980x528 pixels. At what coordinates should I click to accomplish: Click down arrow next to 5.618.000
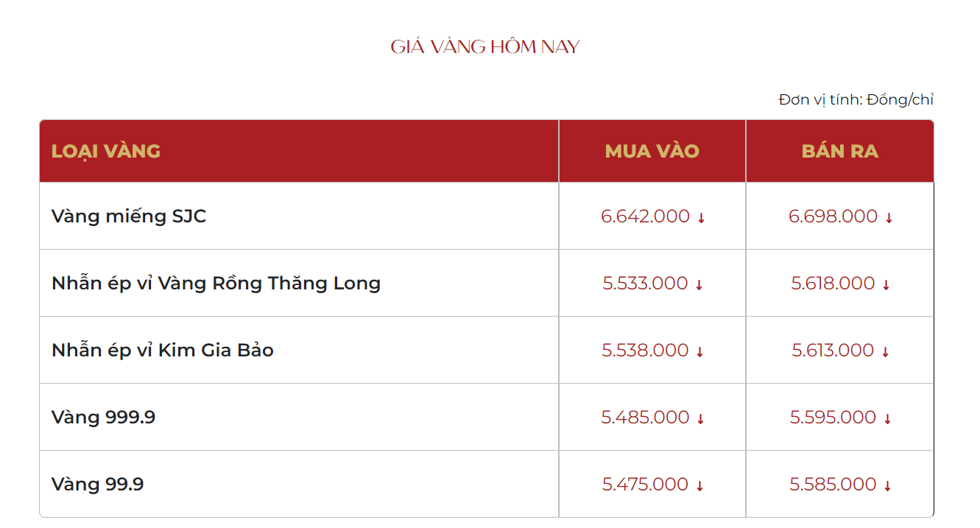pos(886,285)
